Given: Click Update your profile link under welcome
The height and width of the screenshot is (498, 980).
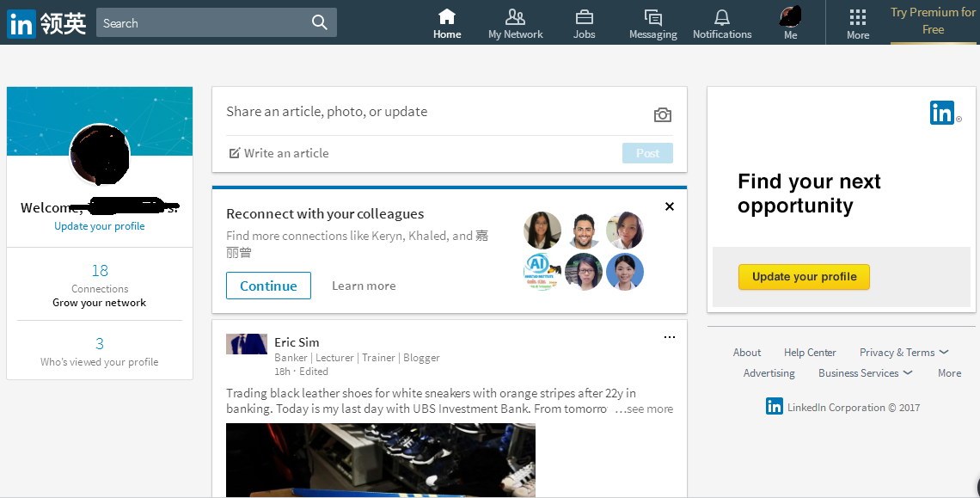Looking at the screenshot, I should pyautogui.click(x=100, y=226).
